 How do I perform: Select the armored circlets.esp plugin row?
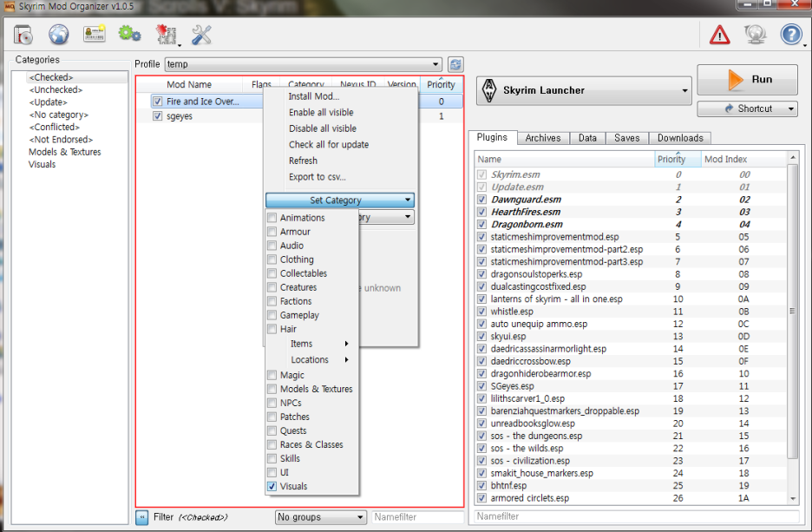[x=631, y=498]
